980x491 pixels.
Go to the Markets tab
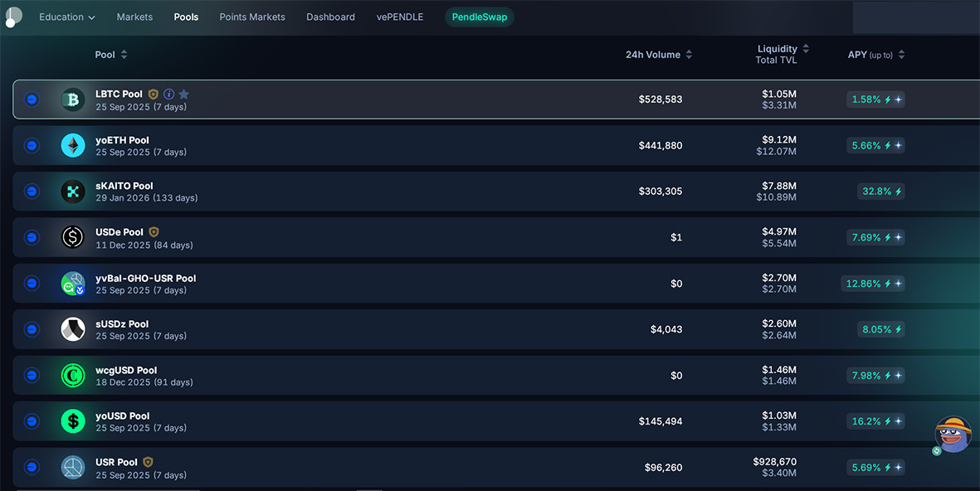[x=134, y=17]
